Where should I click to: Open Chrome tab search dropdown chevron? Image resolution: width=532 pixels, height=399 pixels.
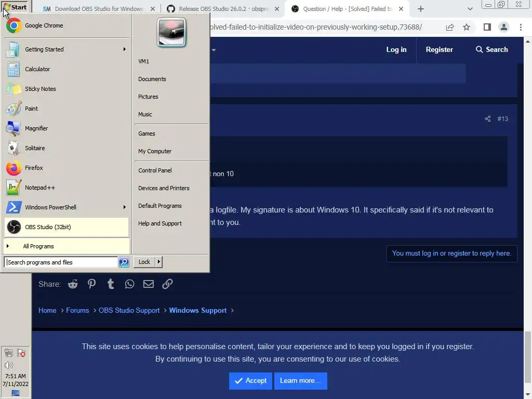(470, 9)
